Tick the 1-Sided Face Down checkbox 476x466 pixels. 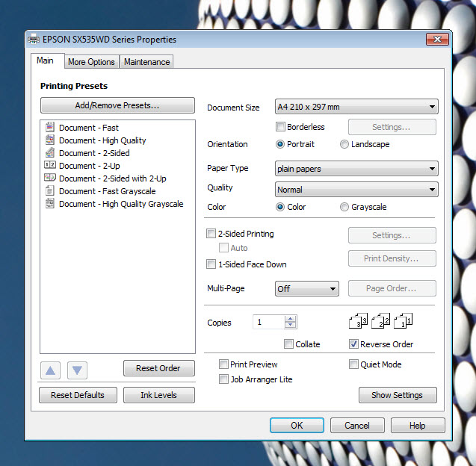pos(211,264)
